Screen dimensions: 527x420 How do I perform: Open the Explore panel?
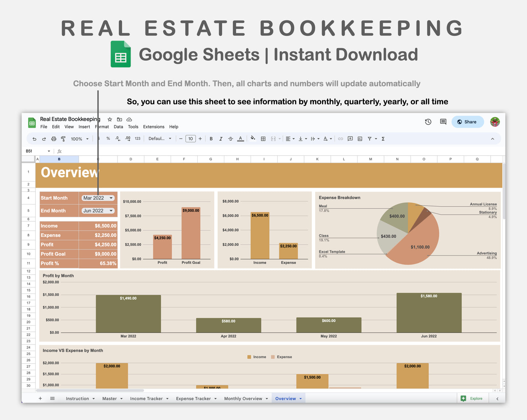[473, 398]
